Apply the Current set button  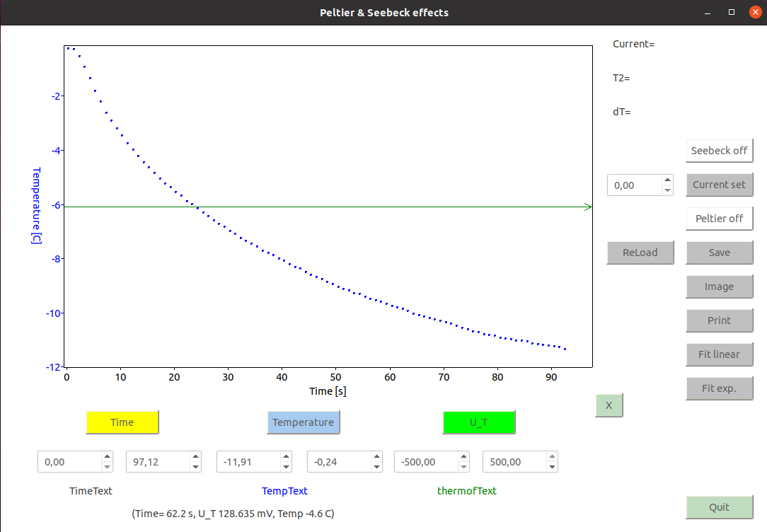pyautogui.click(x=719, y=185)
